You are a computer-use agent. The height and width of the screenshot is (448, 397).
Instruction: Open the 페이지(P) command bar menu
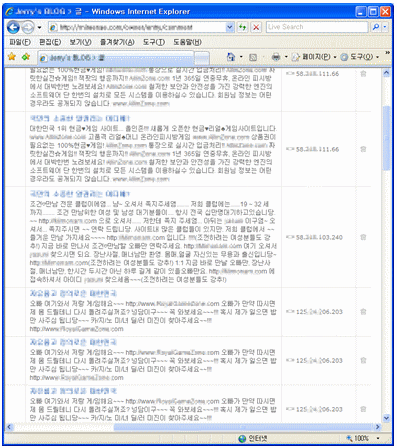pyautogui.click(x=314, y=57)
